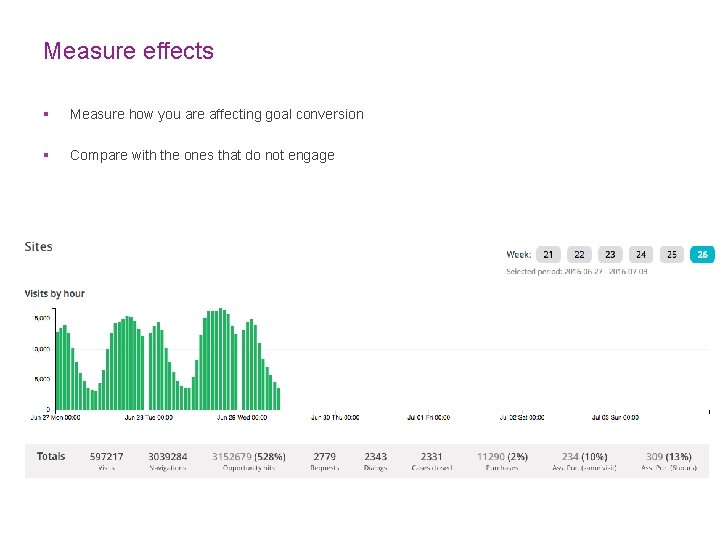The width and height of the screenshot is (720, 540).
Task: Click the Purchases total 11290 (2%)
Action: pyautogui.click(x=501, y=457)
